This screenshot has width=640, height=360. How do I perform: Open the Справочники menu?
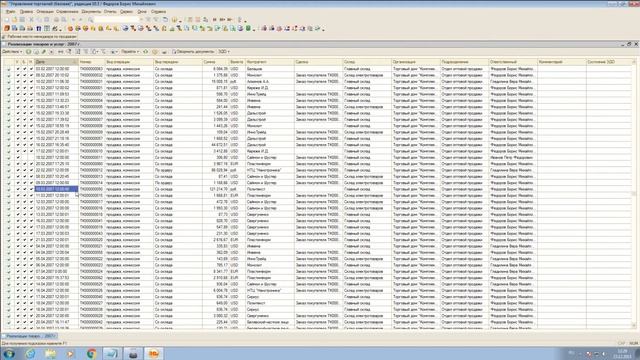point(67,12)
